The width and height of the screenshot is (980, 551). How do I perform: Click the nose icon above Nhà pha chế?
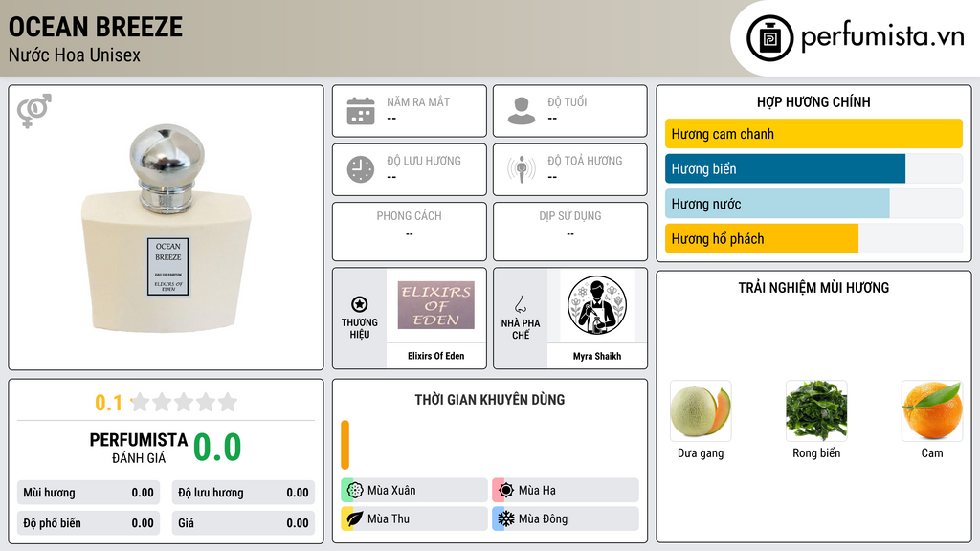point(521,304)
